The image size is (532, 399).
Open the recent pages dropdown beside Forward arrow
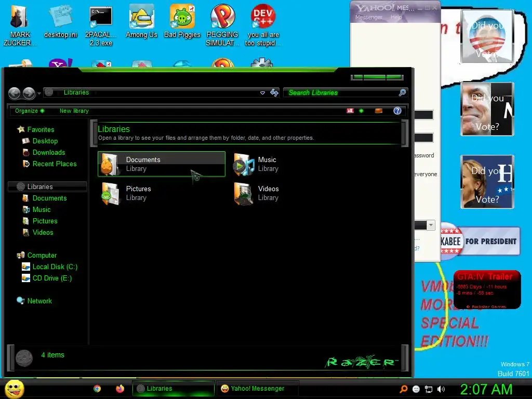point(39,94)
